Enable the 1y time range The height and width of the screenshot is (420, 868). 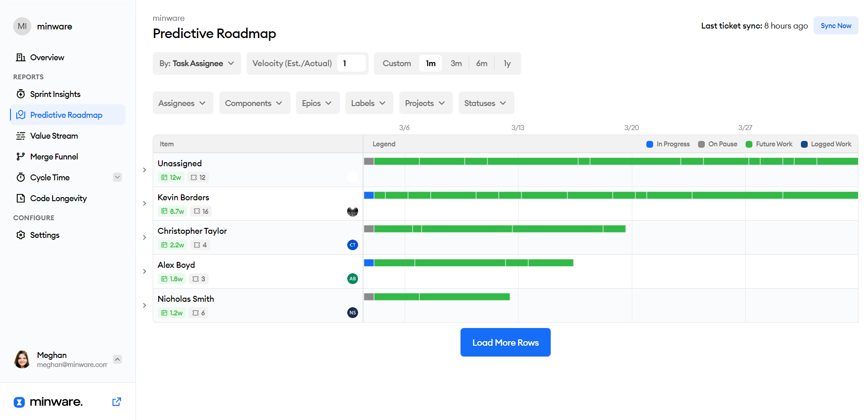click(507, 63)
